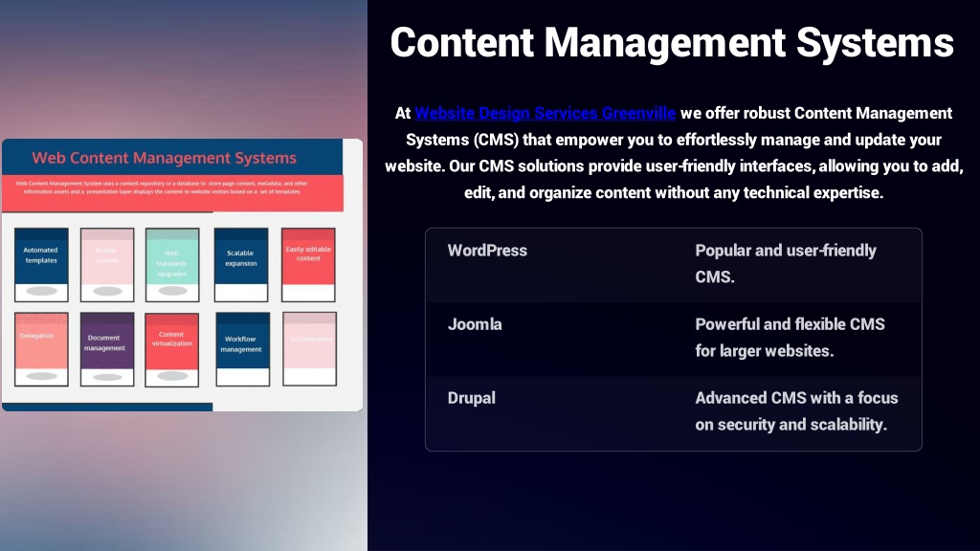The width and height of the screenshot is (980, 551).
Task: Select the Workflow management card
Action: click(243, 350)
